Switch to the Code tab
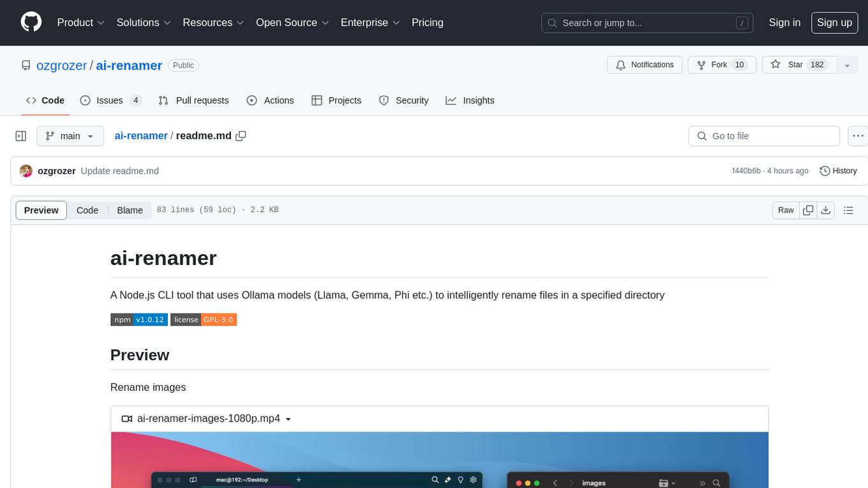Viewport: 868px width, 488px height. click(45, 100)
